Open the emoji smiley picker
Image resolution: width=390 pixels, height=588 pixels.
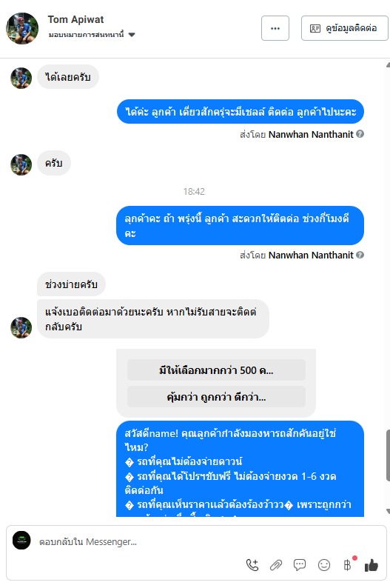[323, 565]
